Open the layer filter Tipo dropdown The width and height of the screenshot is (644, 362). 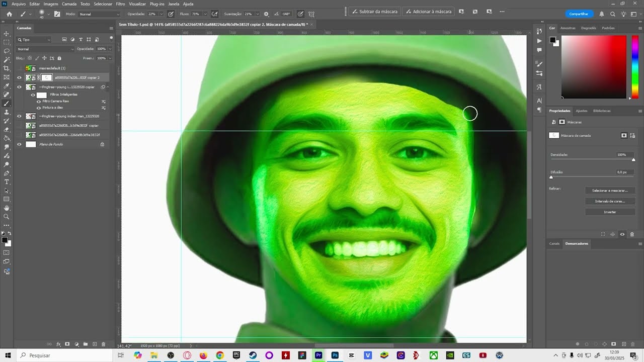click(34, 40)
